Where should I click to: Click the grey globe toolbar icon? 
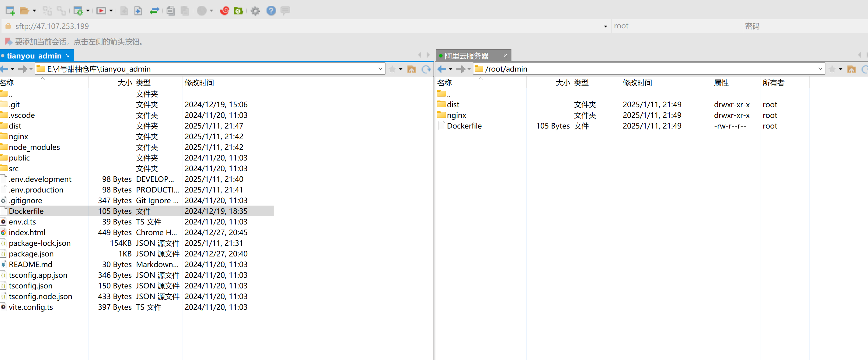(201, 11)
